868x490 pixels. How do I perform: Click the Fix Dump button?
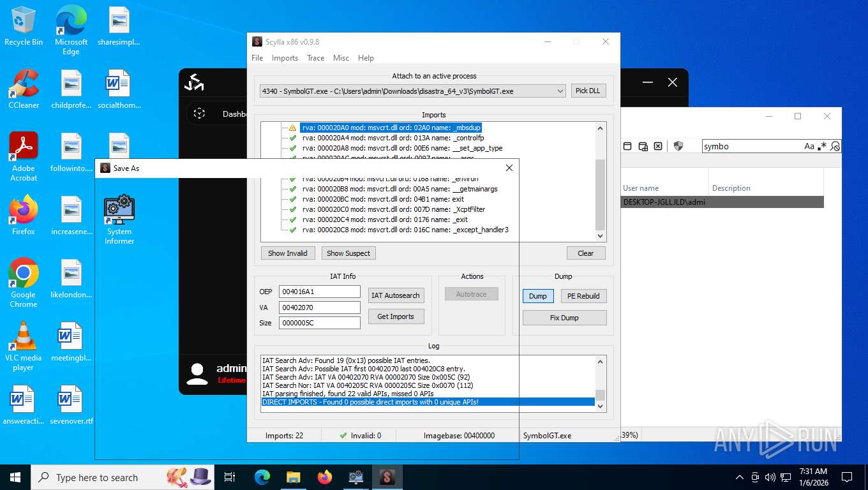point(564,318)
